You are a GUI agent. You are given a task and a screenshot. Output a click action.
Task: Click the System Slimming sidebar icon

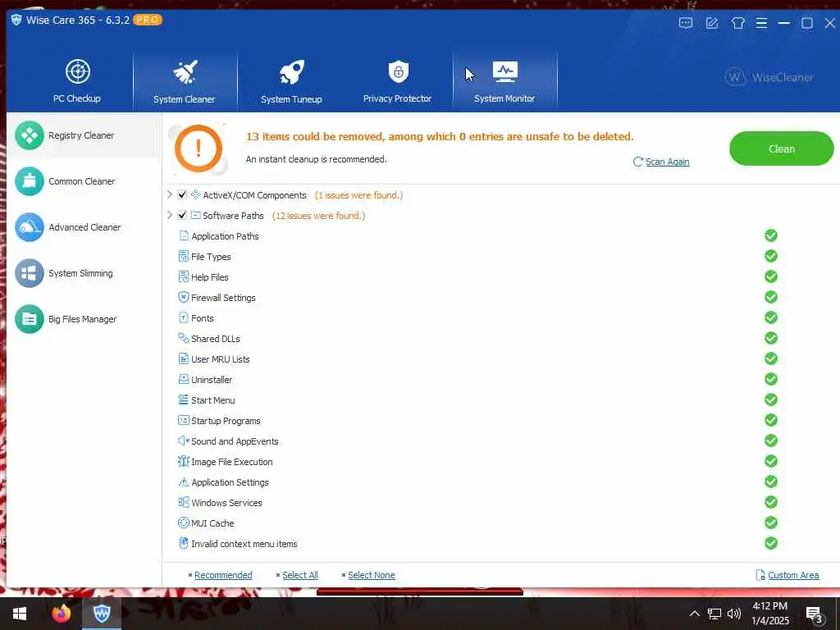click(30, 273)
